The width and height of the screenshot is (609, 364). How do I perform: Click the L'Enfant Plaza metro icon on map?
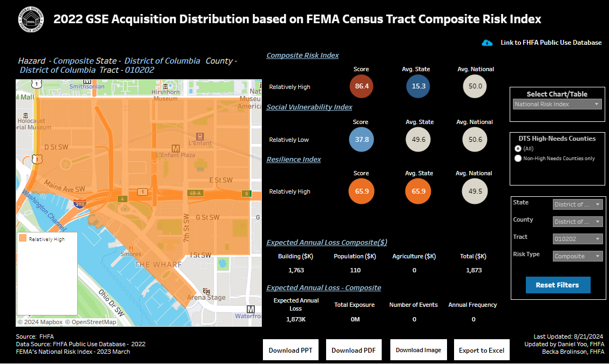click(175, 148)
